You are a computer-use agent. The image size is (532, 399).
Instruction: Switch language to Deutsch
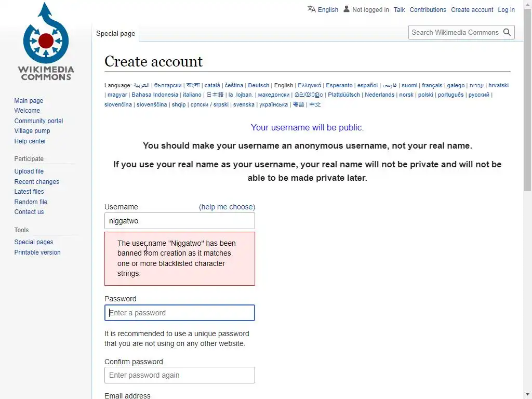pyautogui.click(x=259, y=85)
